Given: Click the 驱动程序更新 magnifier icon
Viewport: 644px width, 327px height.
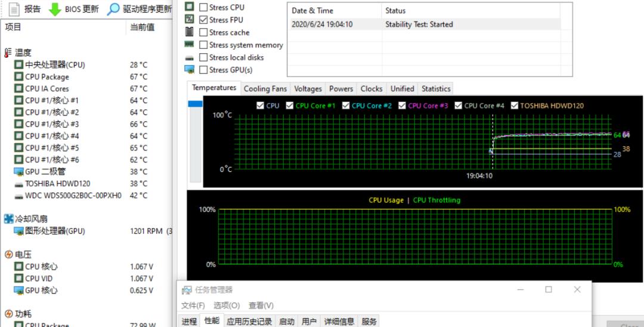Looking at the screenshot, I should coord(113,9).
